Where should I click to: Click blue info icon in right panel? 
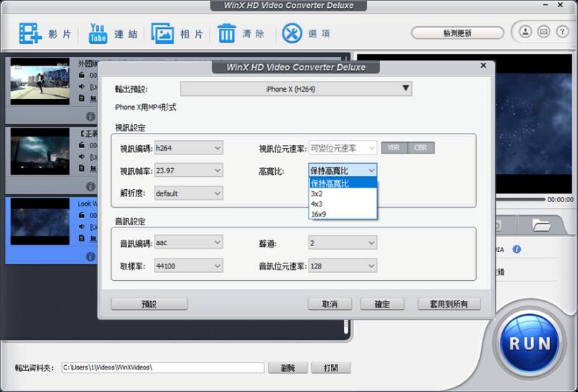(x=517, y=249)
